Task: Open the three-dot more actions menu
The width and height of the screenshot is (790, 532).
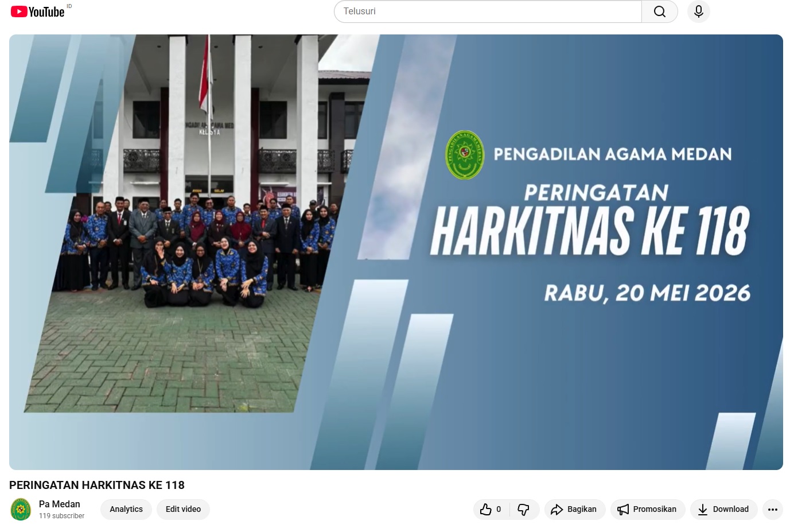Action: coord(773,509)
